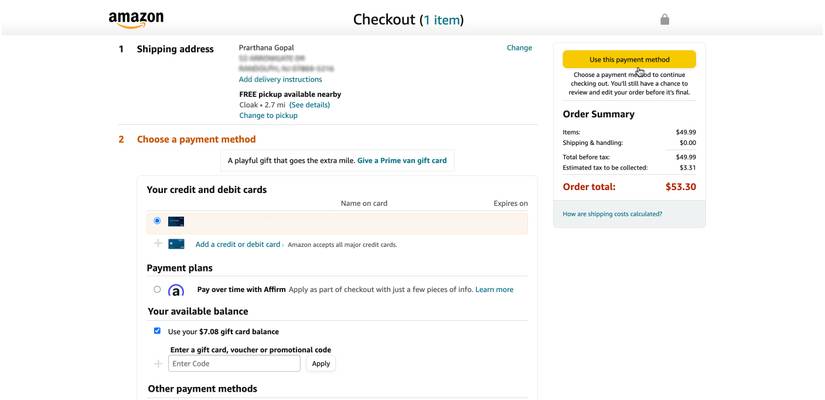Open How are shipping costs calculated link
The width and height of the screenshot is (825, 400).
[x=612, y=214]
